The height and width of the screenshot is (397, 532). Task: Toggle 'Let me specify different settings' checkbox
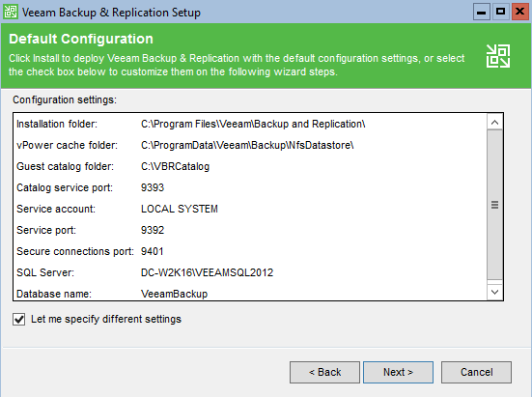click(x=19, y=320)
